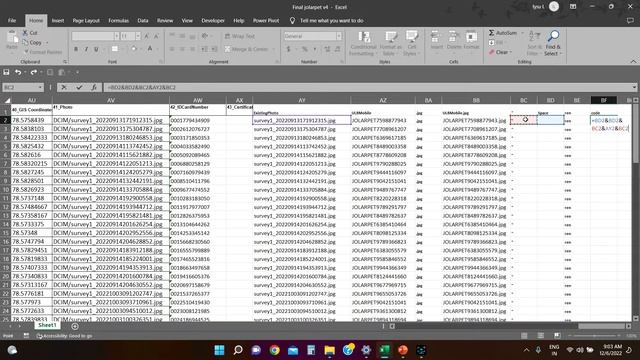Switch to the Insert tab

[58, 20]
